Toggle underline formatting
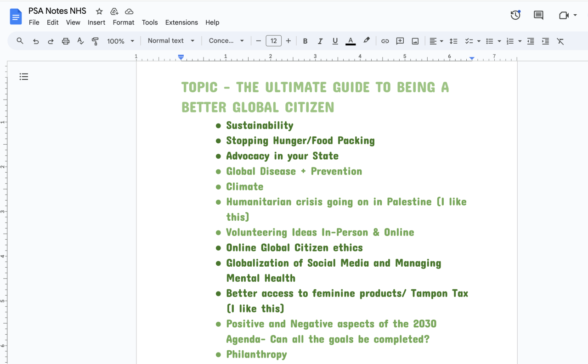Viewport: 588px width, 364px height. click(x=335, y=41)
